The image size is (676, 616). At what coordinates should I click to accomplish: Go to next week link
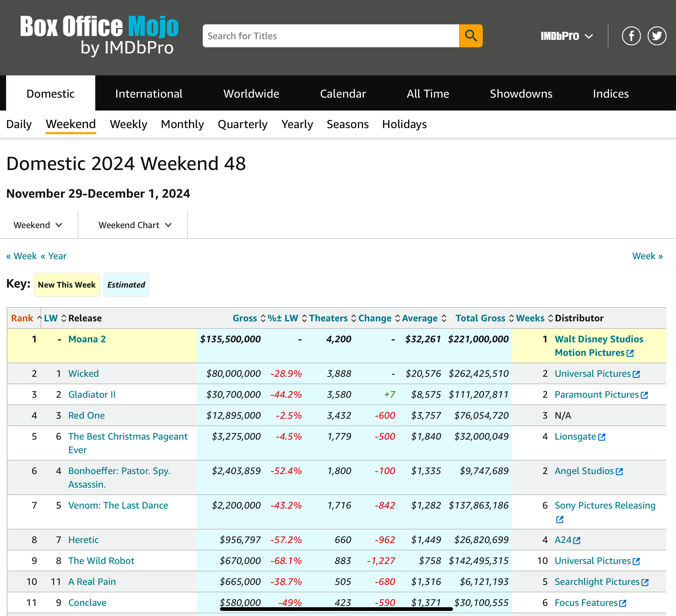click(647, 256)
